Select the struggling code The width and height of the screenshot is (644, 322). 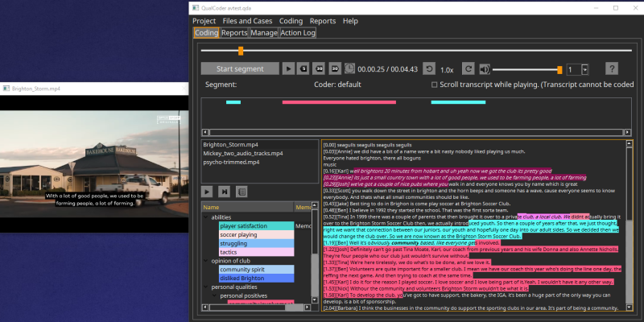click(256, 244)
